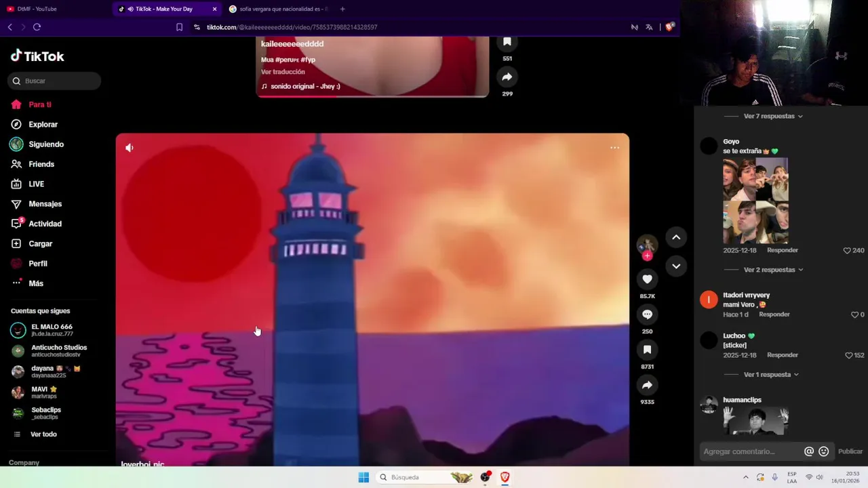Close the TikTok browser tab
Screen dimensions: 868x488
(215, 9)
